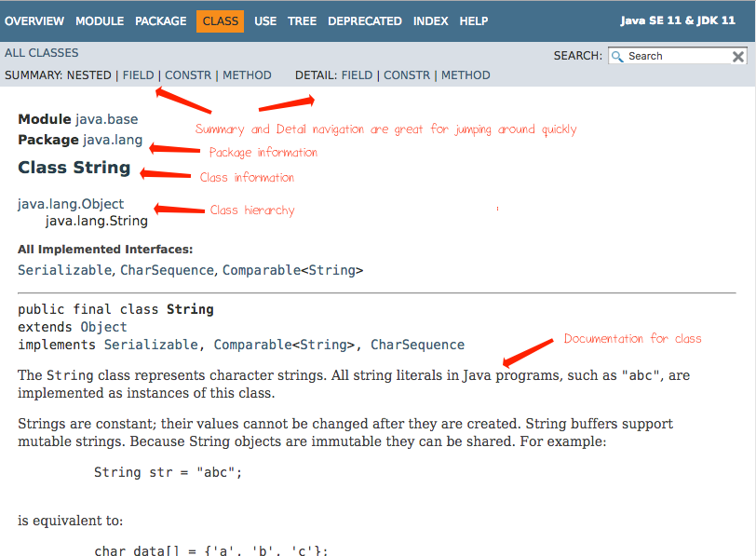Viewport: 756px width, 556px height.
Task: Open the ALL CLASSES link
Action: pos(41,53)
